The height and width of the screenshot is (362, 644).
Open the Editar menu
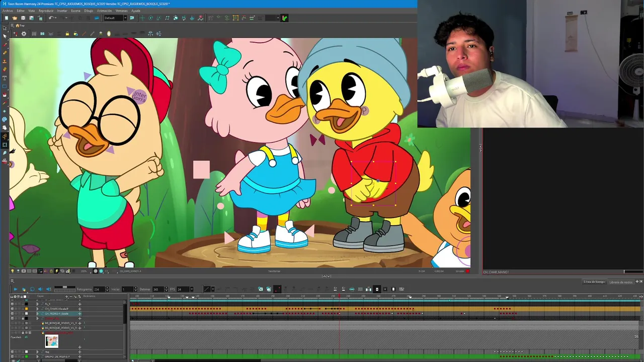point(21,11)
